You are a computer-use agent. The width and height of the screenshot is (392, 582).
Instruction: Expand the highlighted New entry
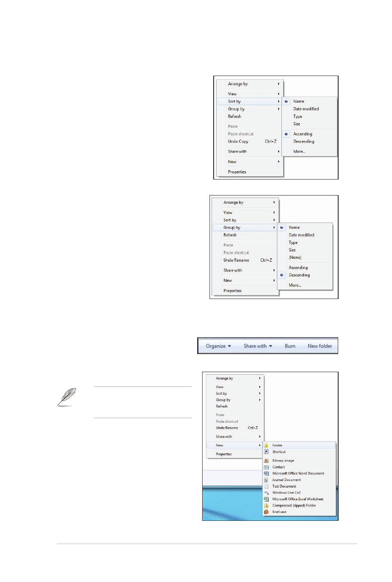235,445
